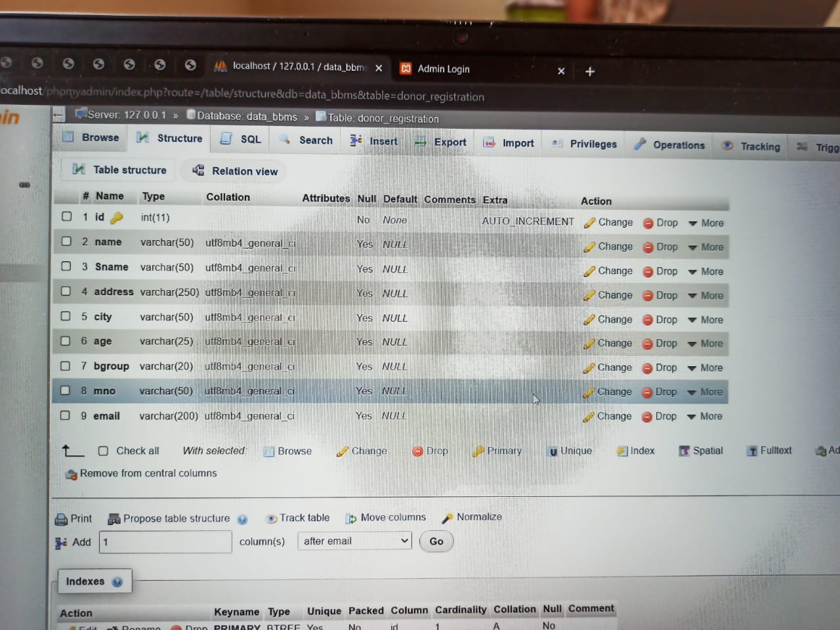Click the pencil Change icon for name row
840x630 pixels.
click(589, 247)
